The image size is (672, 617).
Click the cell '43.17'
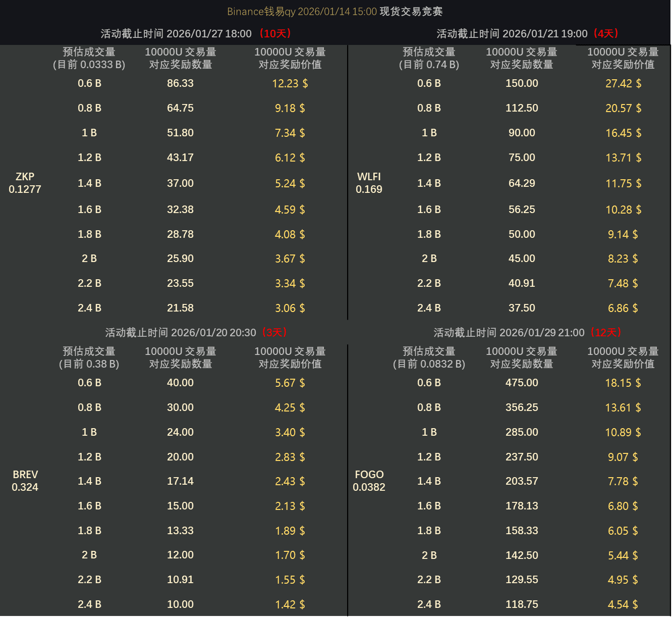180,158
